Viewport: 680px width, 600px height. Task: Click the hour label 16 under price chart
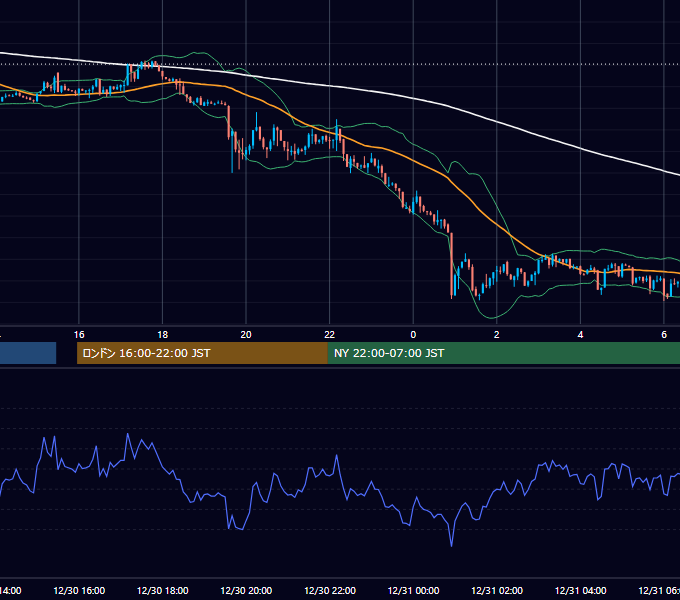coord(79,335)
